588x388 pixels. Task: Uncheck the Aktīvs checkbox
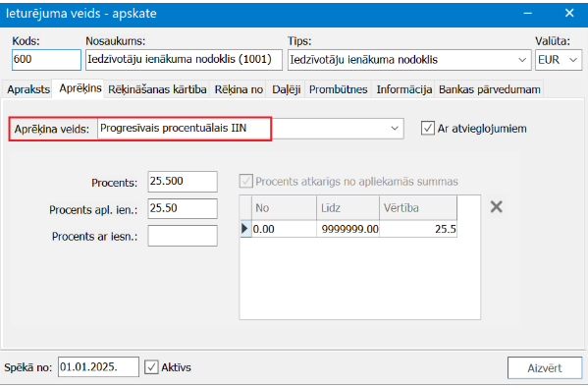coord(151,367)
